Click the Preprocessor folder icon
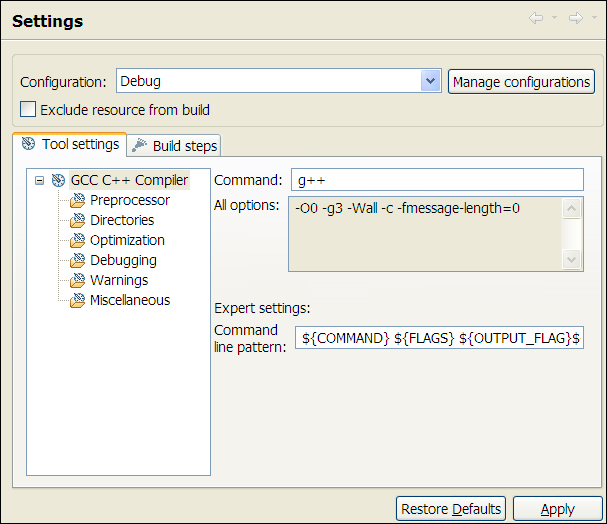The height and width of the screenshot is (524, 607). (x=77, y=200)
